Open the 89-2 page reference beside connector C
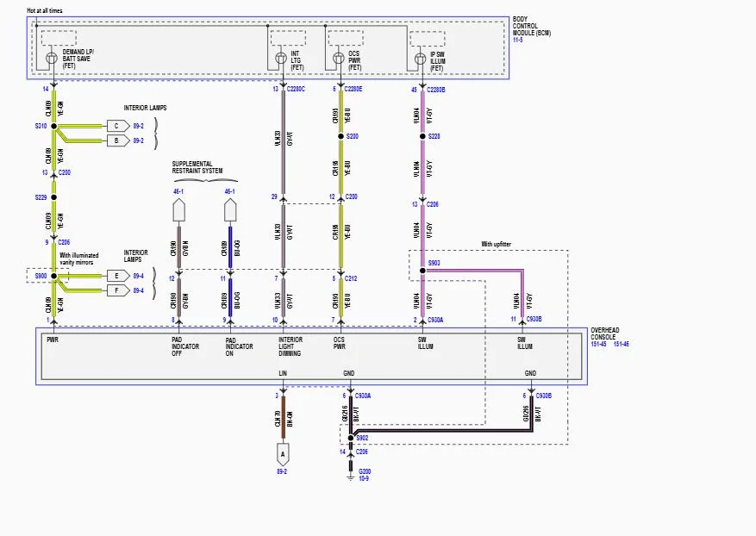The image size is (756, 536). pos(139,126)
